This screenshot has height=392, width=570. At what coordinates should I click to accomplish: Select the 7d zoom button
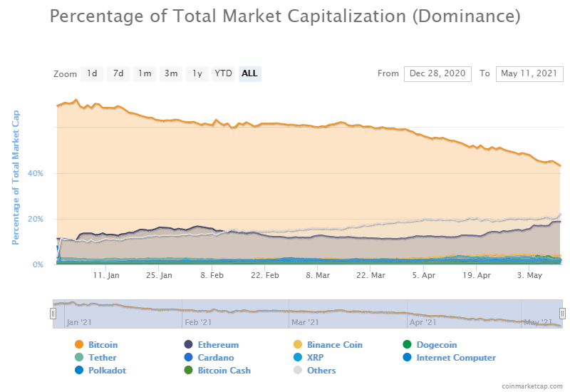pos(118,74)
